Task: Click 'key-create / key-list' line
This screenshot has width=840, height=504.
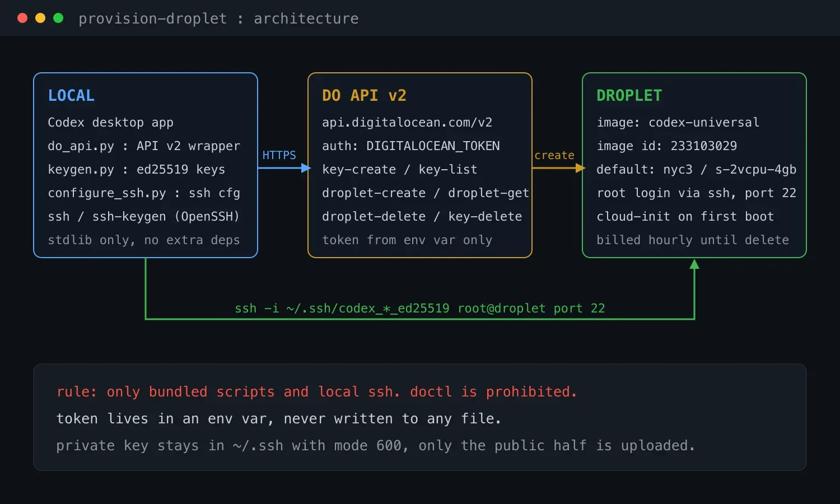Action: [400, 170]
